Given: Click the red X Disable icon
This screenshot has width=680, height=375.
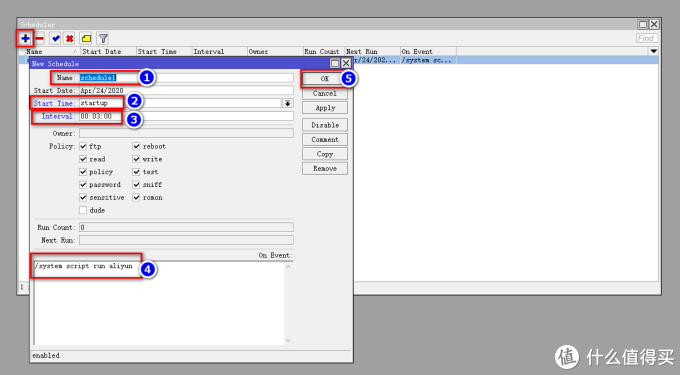Looking at the screenshot, I should pyautogui.click(x=69, y=39).
